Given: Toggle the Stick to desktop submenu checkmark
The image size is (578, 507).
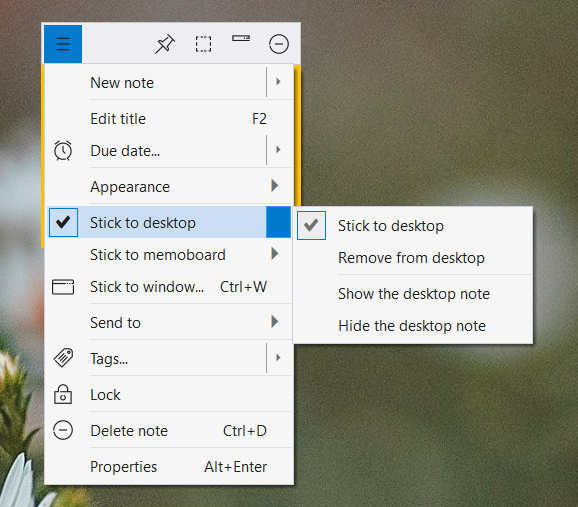Looking at the screenshot, I should 311,225.
